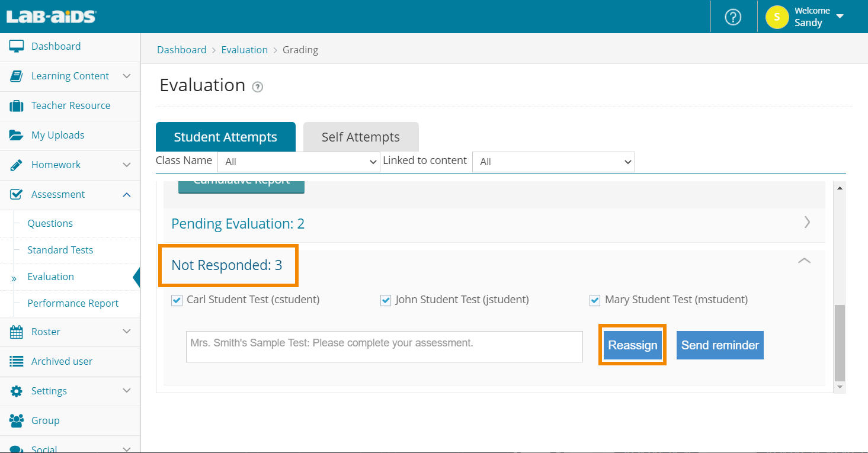Viewport: 868px width, 453px height.
Task: Click the My Uploads folder icon
Action: coord(16,135)
